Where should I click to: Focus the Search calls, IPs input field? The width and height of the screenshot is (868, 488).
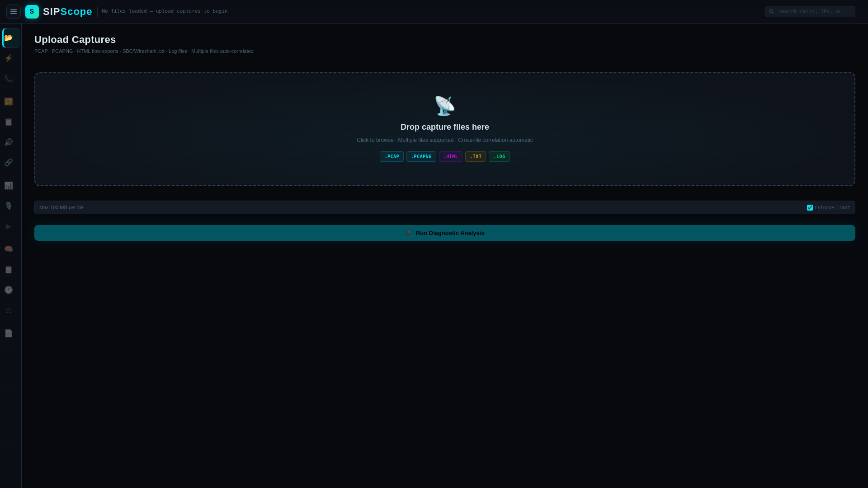810,12
